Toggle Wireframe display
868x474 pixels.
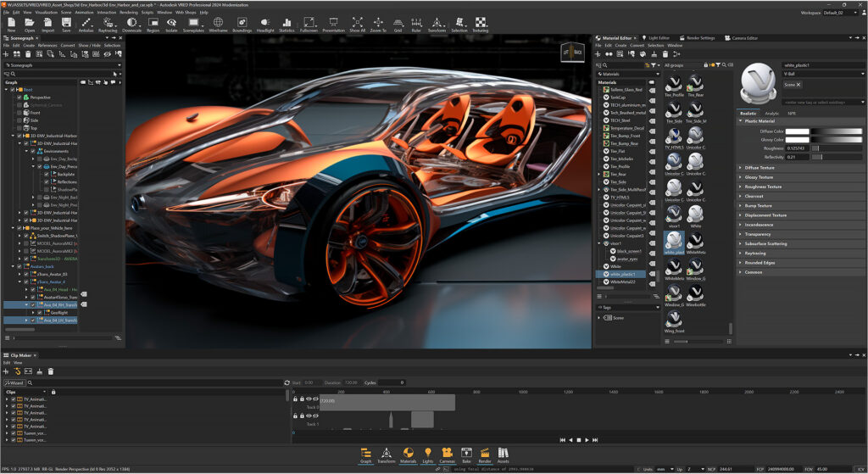tap(218, 23)
